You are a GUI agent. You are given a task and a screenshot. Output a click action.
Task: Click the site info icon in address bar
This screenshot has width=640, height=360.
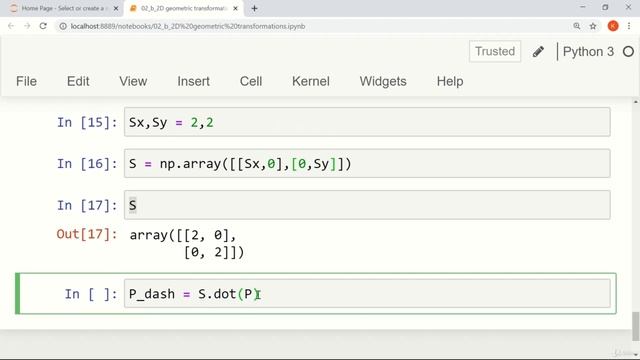tap(63, 26)
